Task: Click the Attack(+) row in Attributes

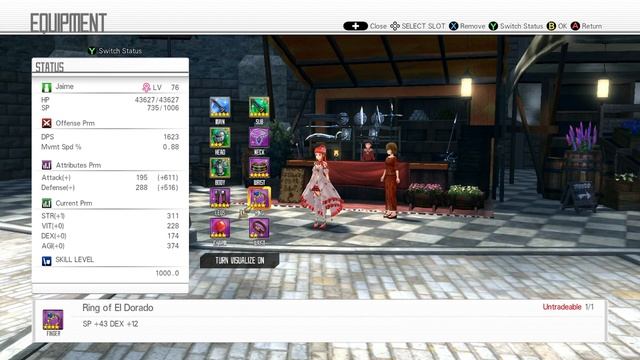Action: click(110, 178)
